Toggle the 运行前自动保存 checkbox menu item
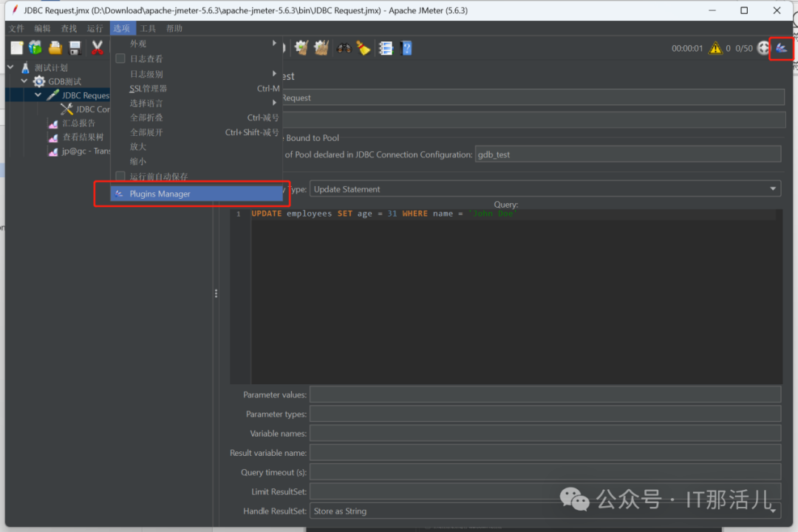The image size is (798, 532). [x=196, y=177]
